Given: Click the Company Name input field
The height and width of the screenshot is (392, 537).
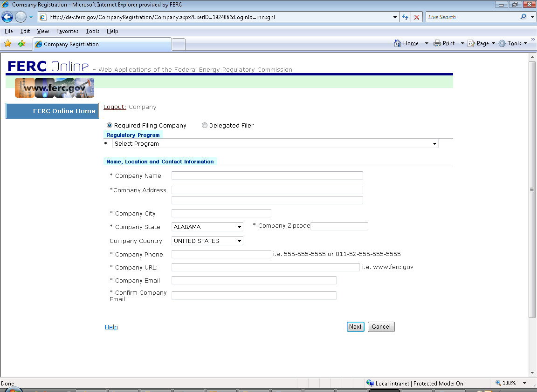Looking at the screenshot, I should click(267, 176).
